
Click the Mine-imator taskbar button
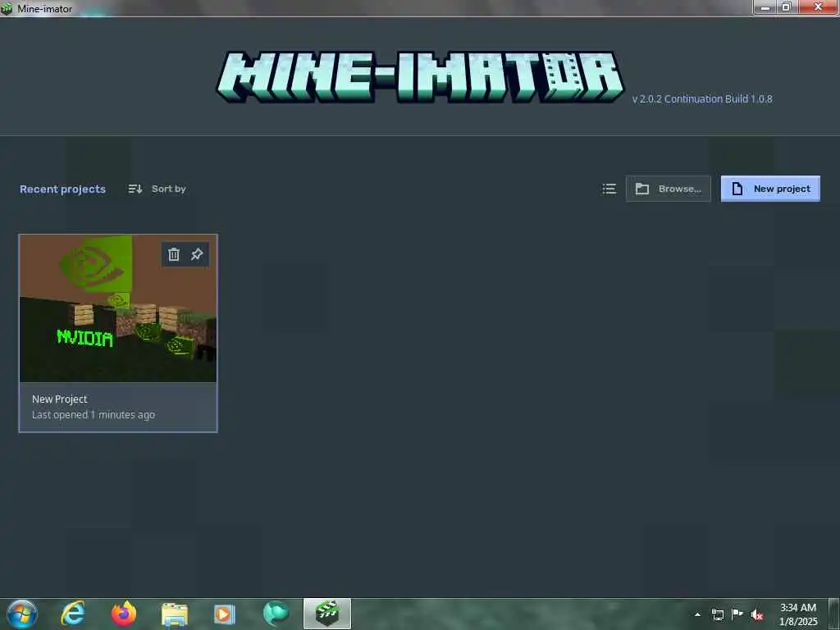[x=326, y=614]
